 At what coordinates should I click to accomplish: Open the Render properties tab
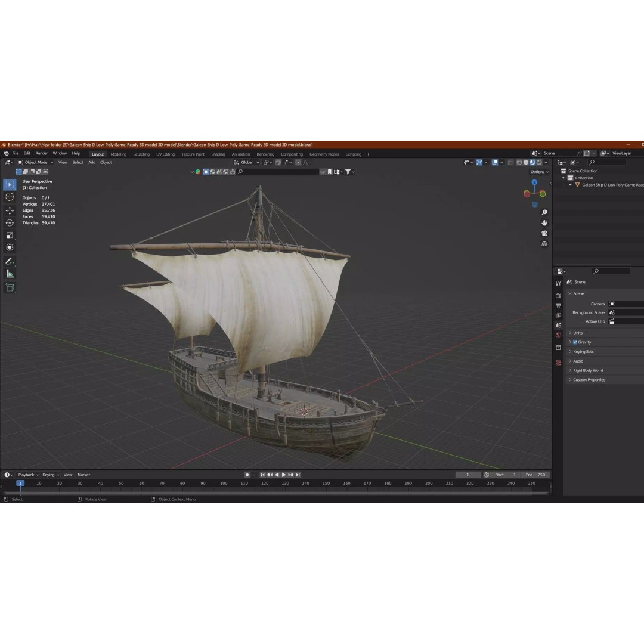pyautogui.click(x=558, y=296)
